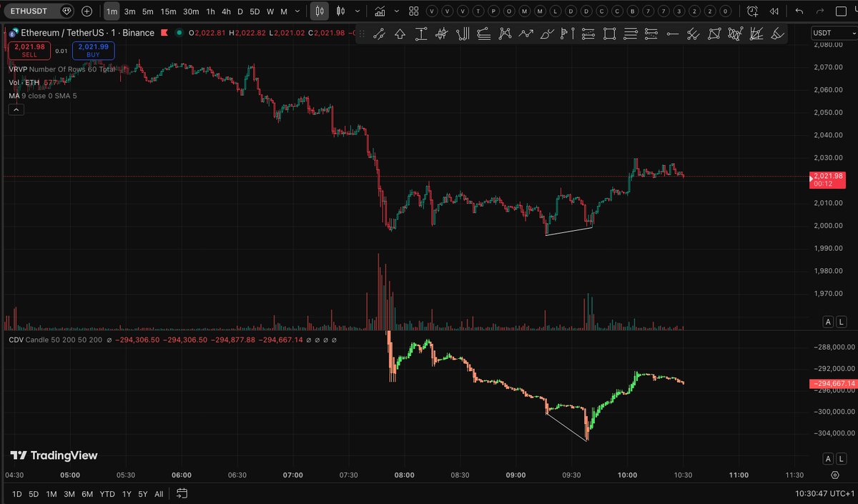Select the fan lines drawing tool
The width and height of the screenshot is (858, 504).
coord(756,34)
